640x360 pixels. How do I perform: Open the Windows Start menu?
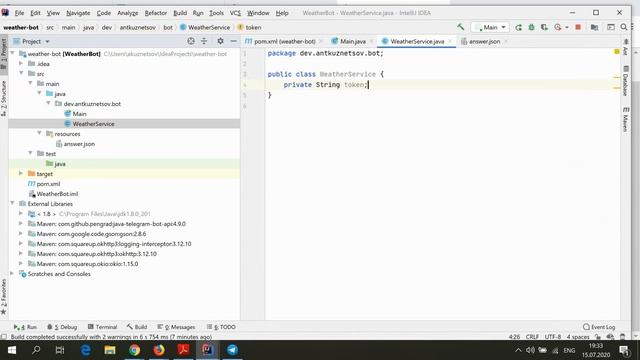[x=12, y=350]
